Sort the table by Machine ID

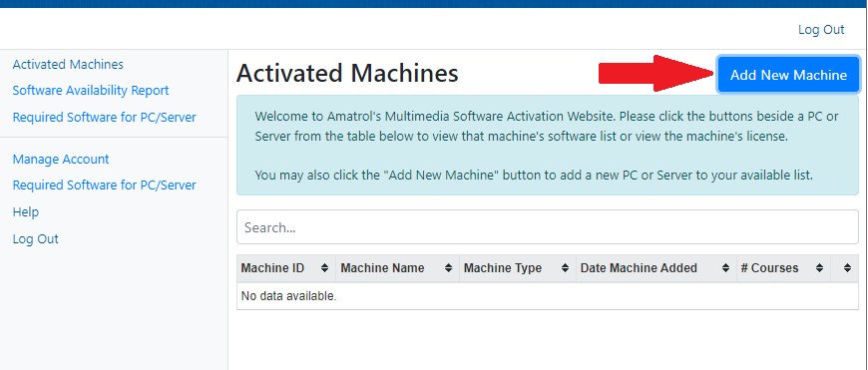click(x=325, y=268)
